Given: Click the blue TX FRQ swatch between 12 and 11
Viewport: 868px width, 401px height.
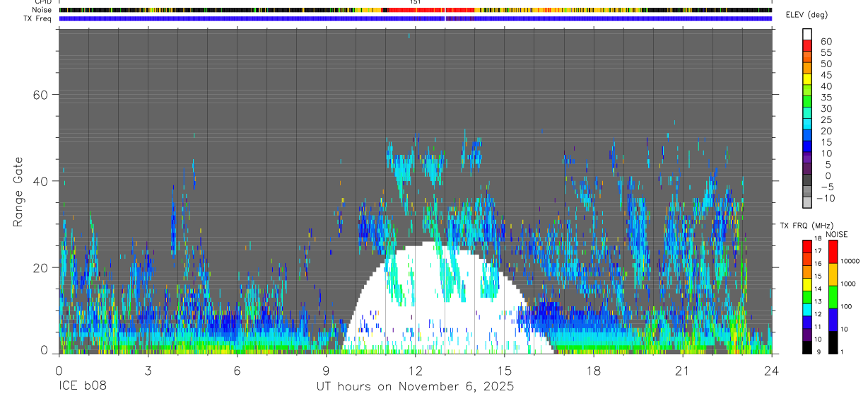Looking at the screenshot, I should pyautogui.click(x=807, y=322).
